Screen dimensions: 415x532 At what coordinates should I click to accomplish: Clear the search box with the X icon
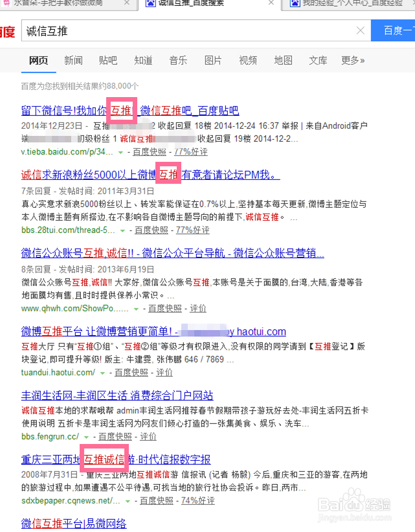361,30
